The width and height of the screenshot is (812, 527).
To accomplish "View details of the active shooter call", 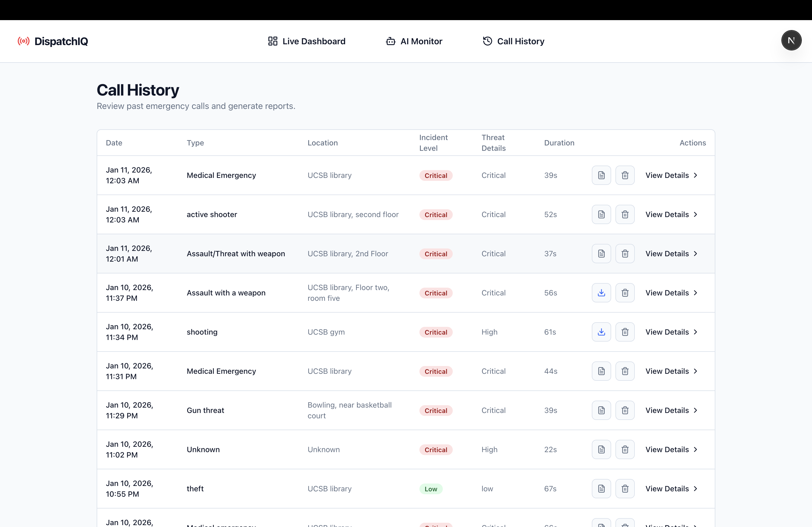I will pyautogui.click(x=671, y=214).
